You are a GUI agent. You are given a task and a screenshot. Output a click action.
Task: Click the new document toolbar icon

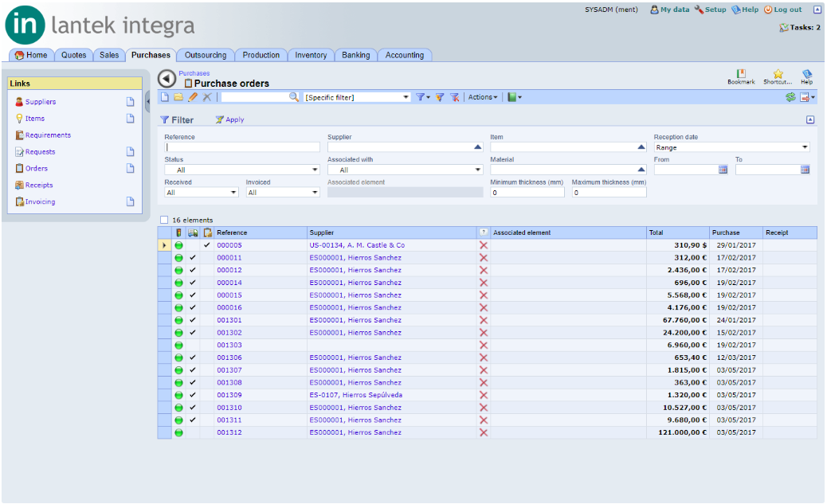[165, 97]
